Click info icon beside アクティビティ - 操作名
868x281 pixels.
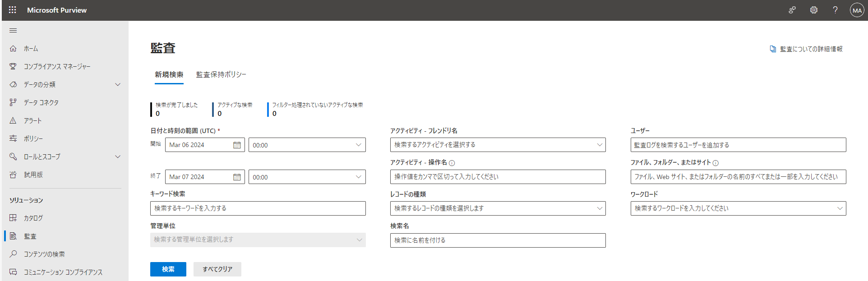pyautogui.click(x=452, y=163)
